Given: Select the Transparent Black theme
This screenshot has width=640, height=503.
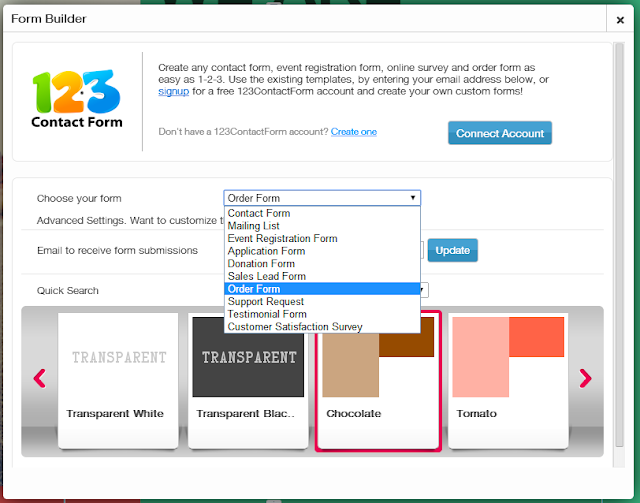Looking at the screenshot, I should click(248, 381).
